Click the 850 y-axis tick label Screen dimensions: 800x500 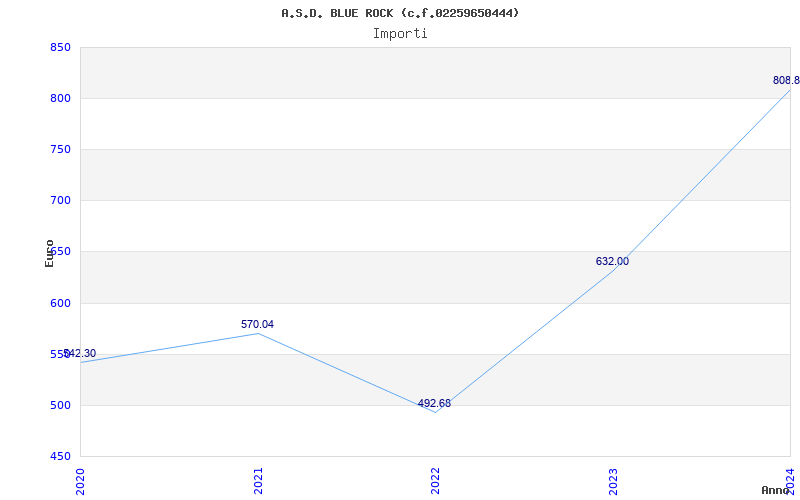60,47
